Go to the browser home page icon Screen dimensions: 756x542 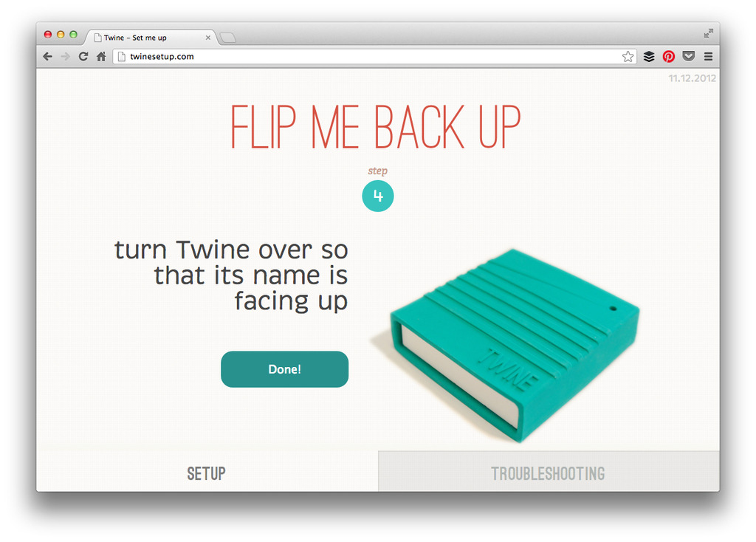coord(100,56)
